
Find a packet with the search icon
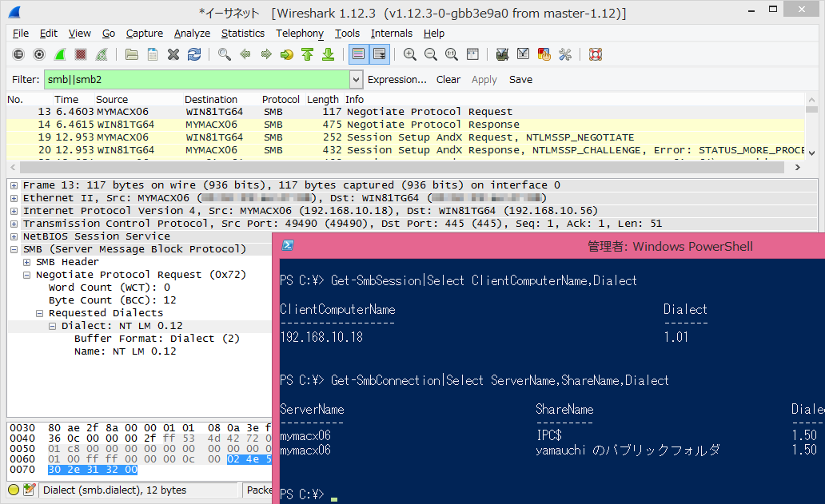pos(224,54)
